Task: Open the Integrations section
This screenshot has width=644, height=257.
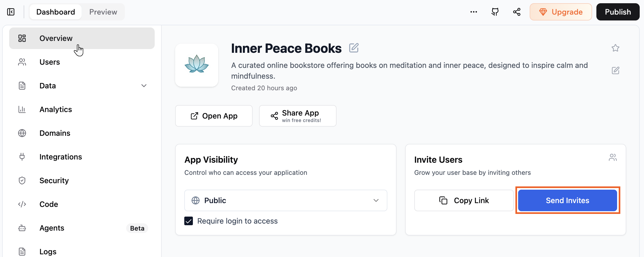Action: tap(61, 157)
